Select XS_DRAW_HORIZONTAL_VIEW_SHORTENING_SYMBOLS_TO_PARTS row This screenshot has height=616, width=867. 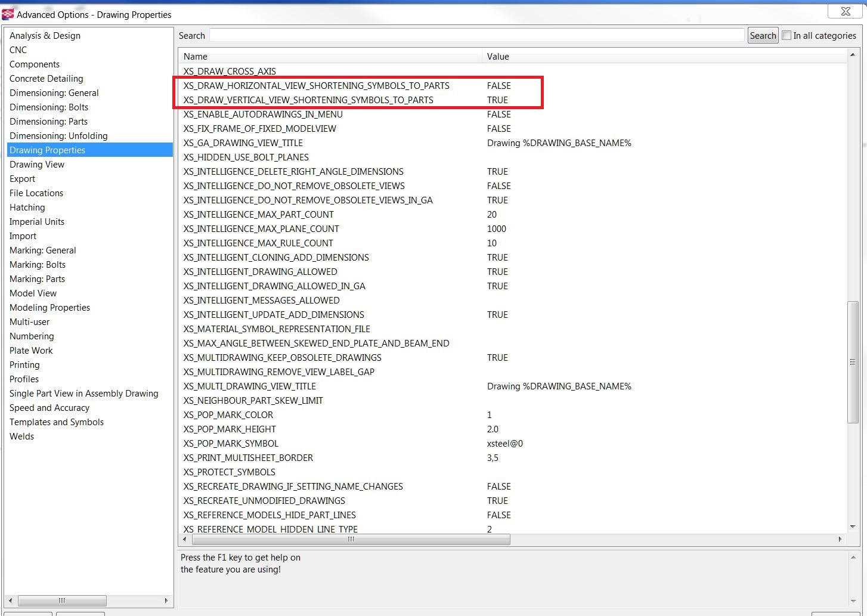pyautogui.click(x=317, y=86)
